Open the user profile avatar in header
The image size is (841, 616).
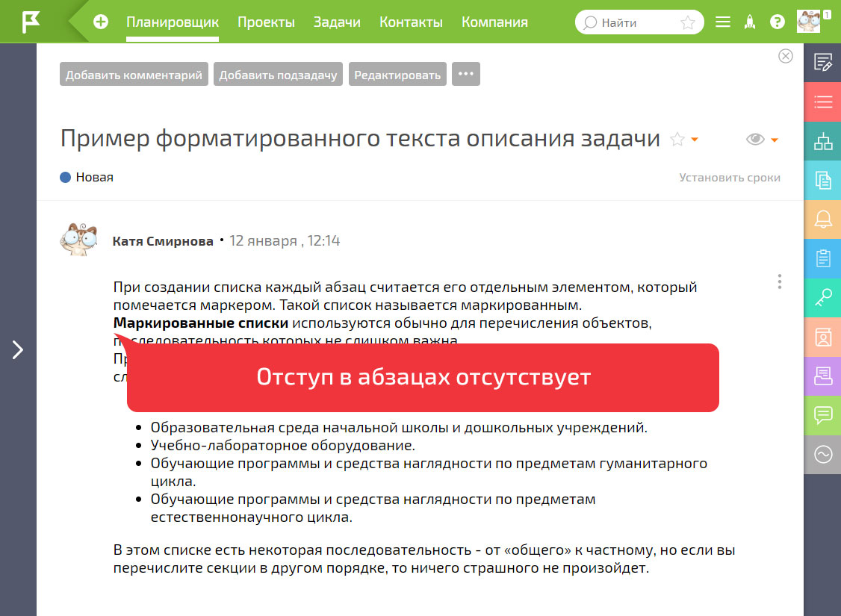click(x=809, y=22)
